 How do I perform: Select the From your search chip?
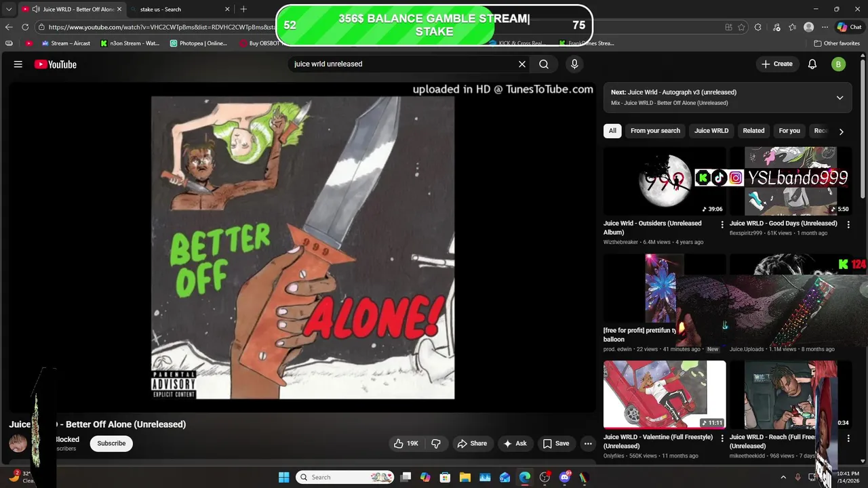click(655, 131)
